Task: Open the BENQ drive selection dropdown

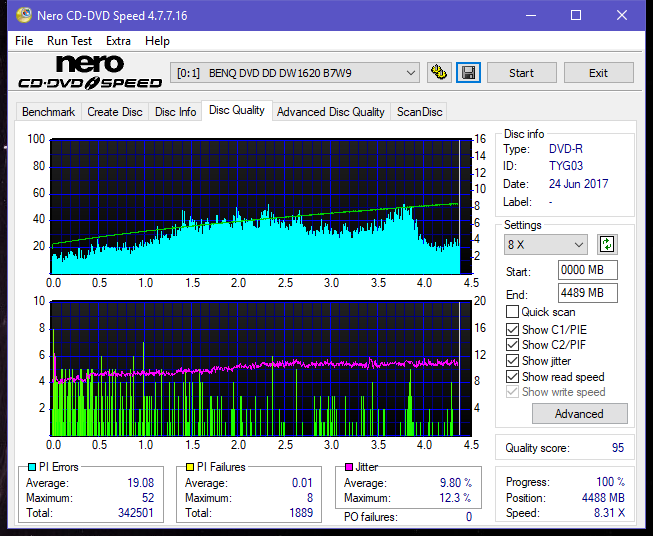Action: point(295,73)
